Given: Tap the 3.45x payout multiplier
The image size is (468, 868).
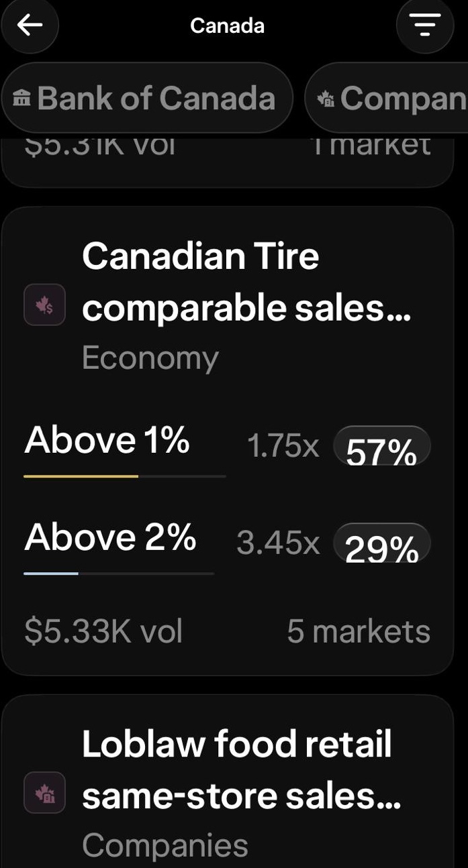Looking at the screenshot, I should click(x=278, y=543).
